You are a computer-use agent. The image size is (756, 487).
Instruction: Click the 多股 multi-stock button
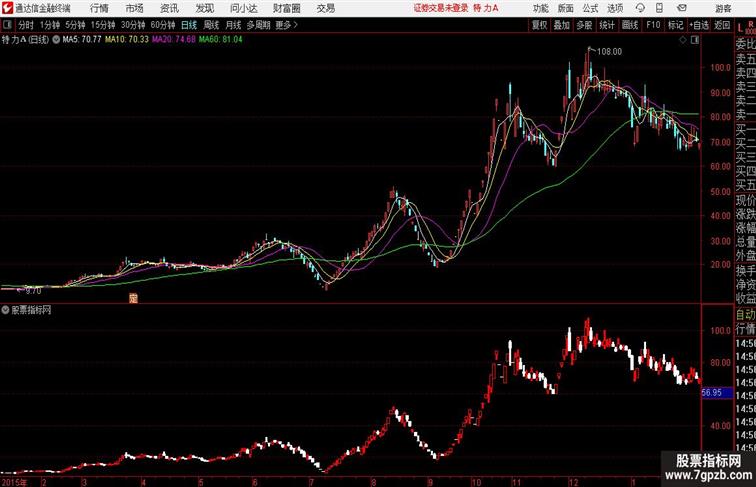coord(584,25)
